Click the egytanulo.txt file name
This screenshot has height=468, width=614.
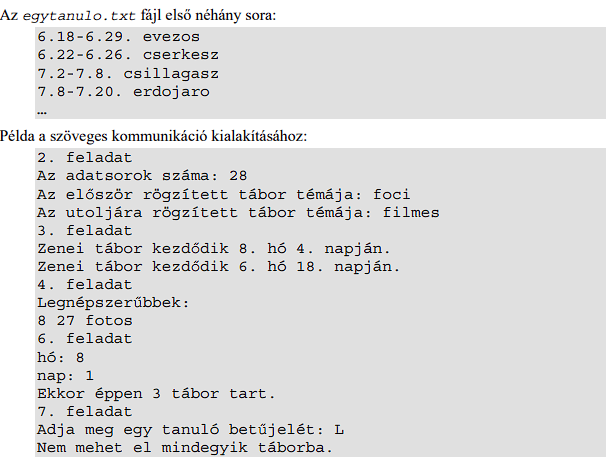[x=79, y=16]
